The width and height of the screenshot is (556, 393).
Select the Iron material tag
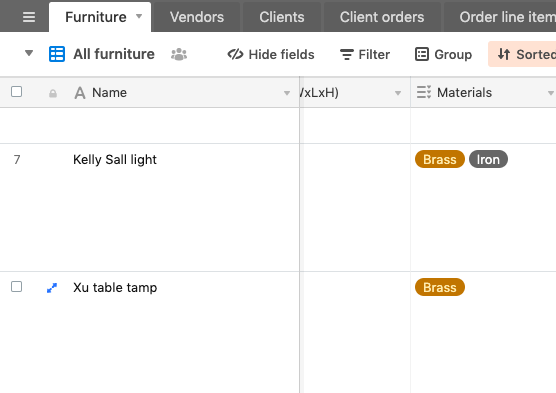(488, 159)
